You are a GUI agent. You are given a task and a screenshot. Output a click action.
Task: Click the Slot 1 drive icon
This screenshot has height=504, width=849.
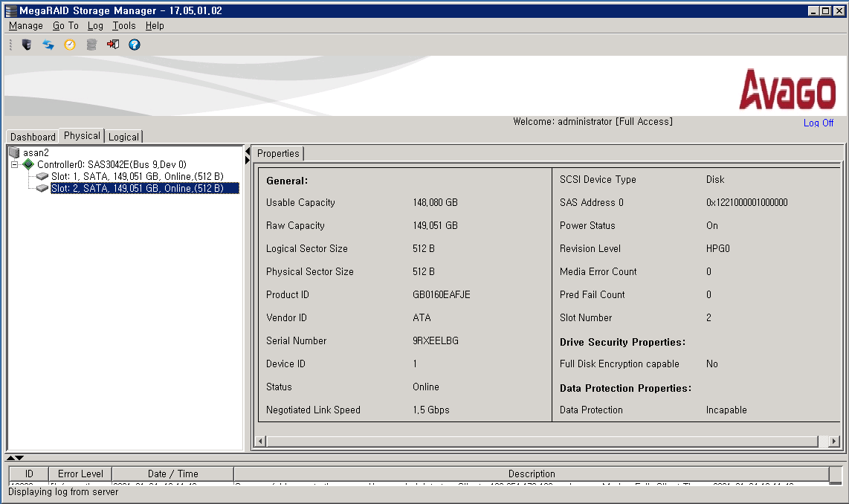(42, 176)
